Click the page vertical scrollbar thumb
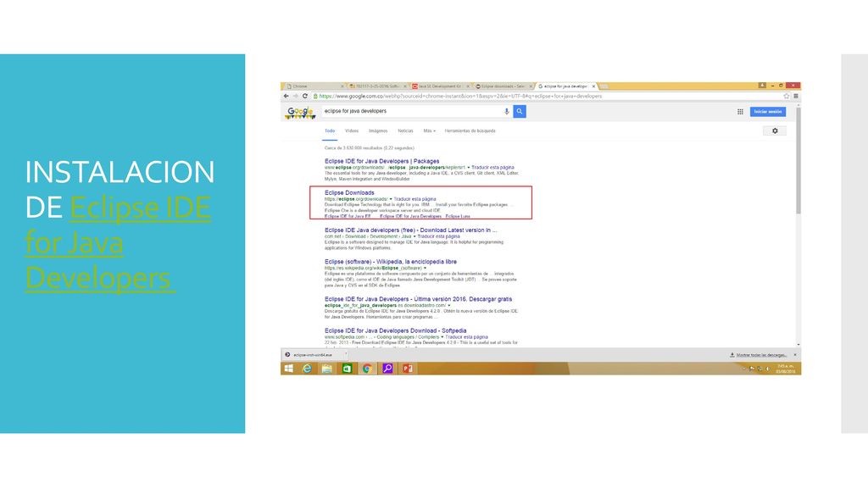 click(798, 160)
